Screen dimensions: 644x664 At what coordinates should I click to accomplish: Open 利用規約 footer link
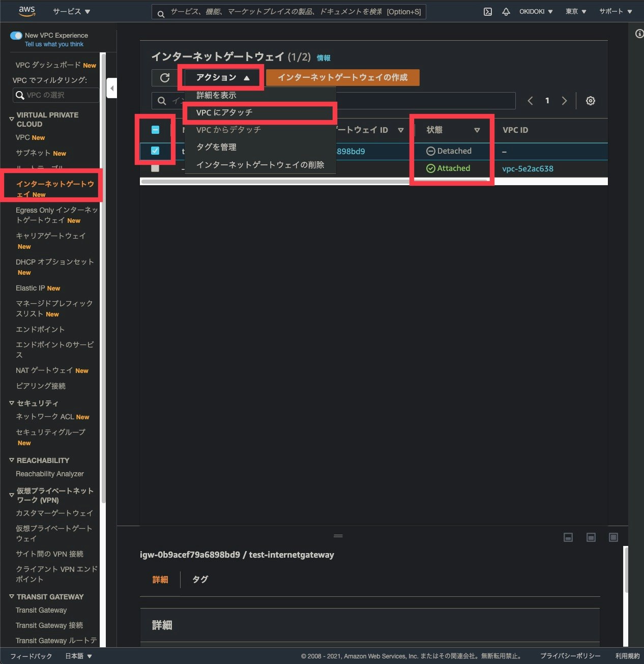pos(628,656)
